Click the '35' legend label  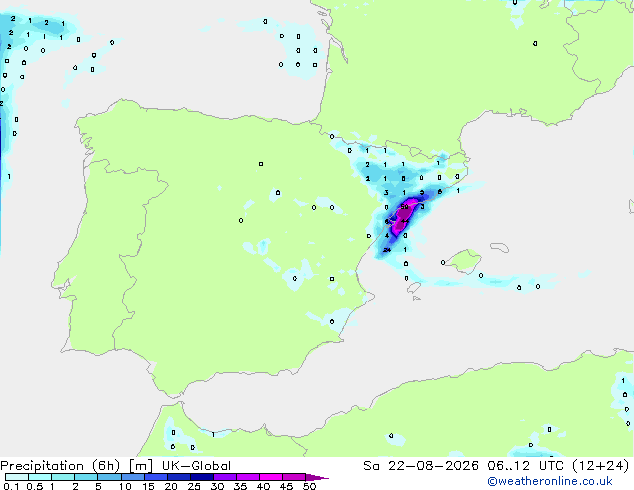(x=240, y=486)
